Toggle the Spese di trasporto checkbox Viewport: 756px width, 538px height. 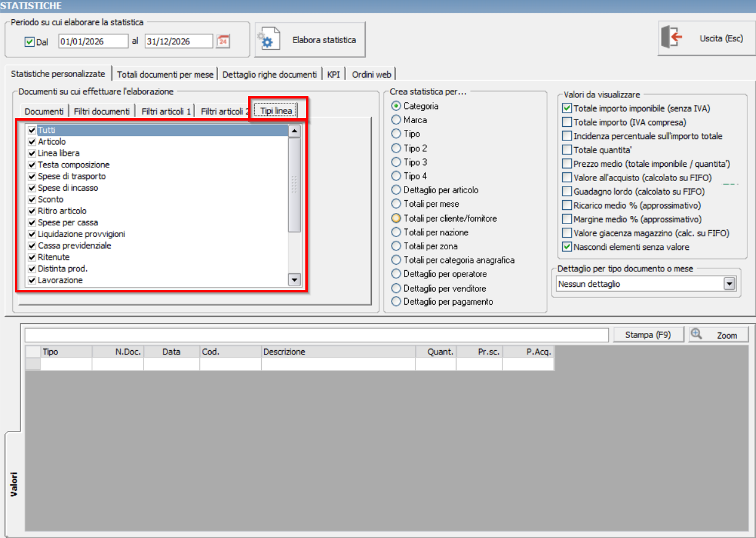tap(32, 177)
